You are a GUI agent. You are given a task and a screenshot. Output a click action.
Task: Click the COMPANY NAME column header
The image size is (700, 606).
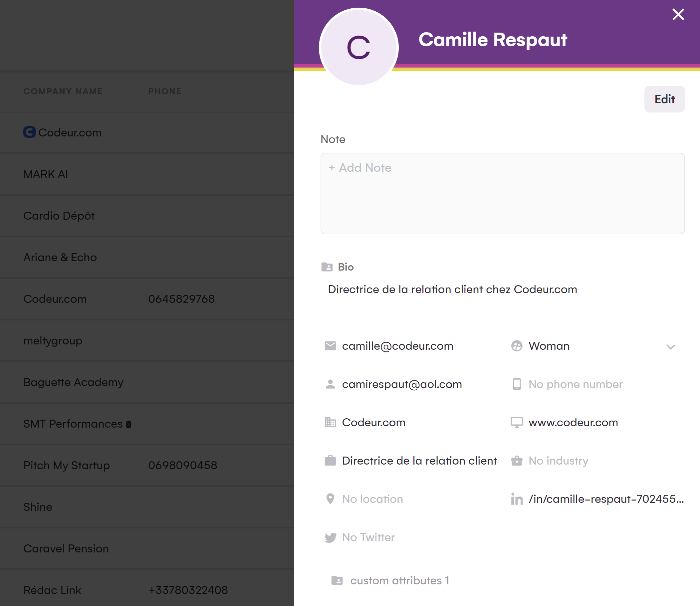point(63,91)
